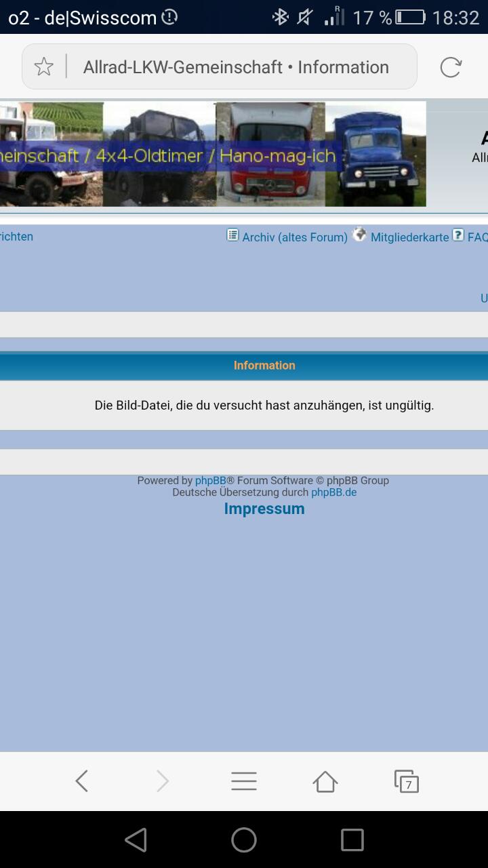Open the tab switcher showing 7 tabs
488x868 pixels.
pos(407,781)
